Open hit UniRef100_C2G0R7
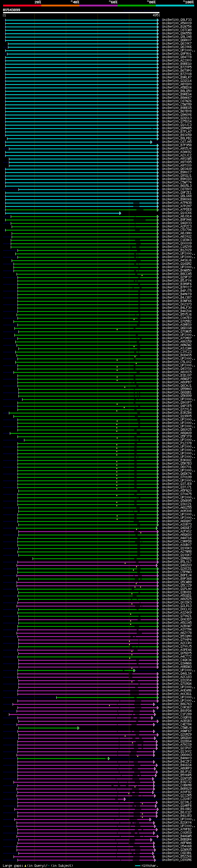The width and height of the screenshot is (197, 868). click(x=177, y=799)
